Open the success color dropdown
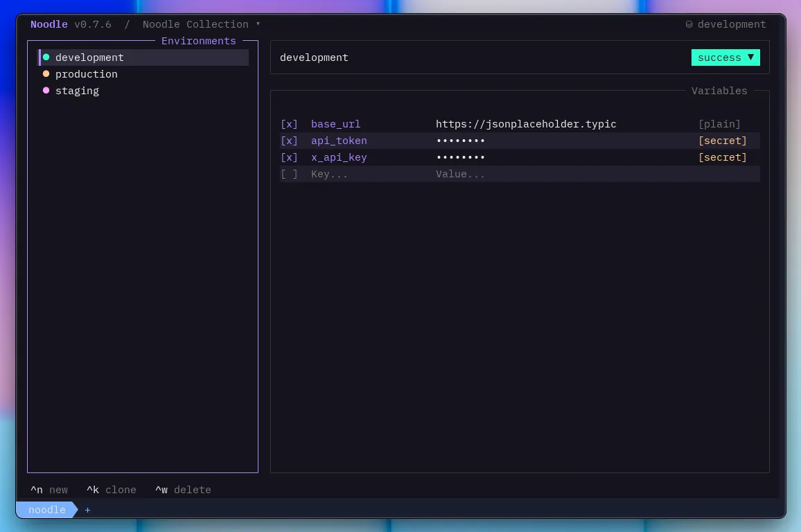 (x=725, y=57)
